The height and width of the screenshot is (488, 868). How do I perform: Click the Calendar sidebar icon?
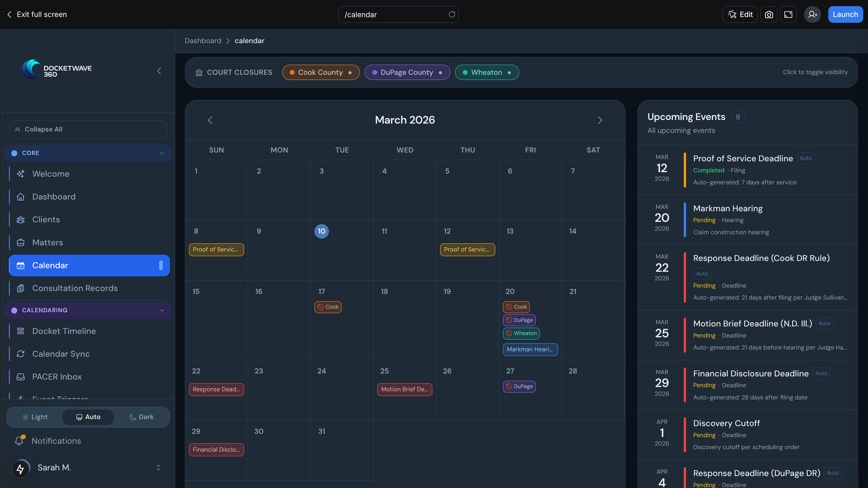pos(21,265)
